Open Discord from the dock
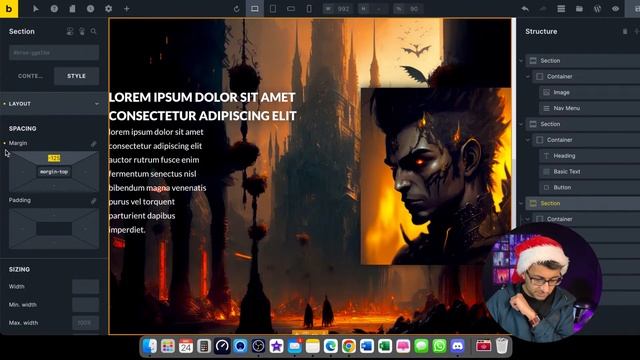The width and height of the screenshot is (640, 360). click(457, 346)
